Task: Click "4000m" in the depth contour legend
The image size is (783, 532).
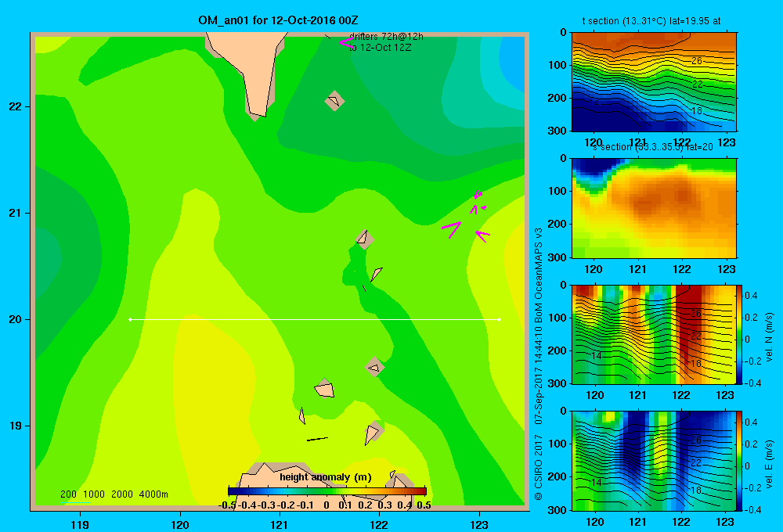Action: [x=153, y=494]
